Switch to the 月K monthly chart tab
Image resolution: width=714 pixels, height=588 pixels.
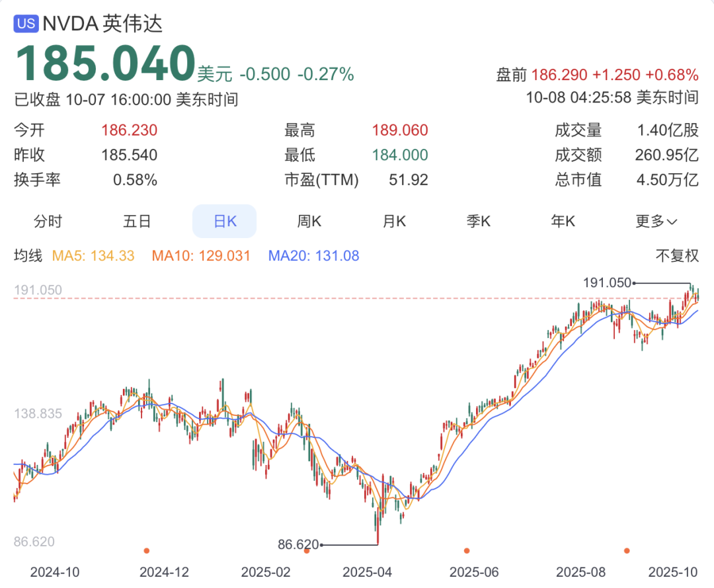tap(394, 221)
